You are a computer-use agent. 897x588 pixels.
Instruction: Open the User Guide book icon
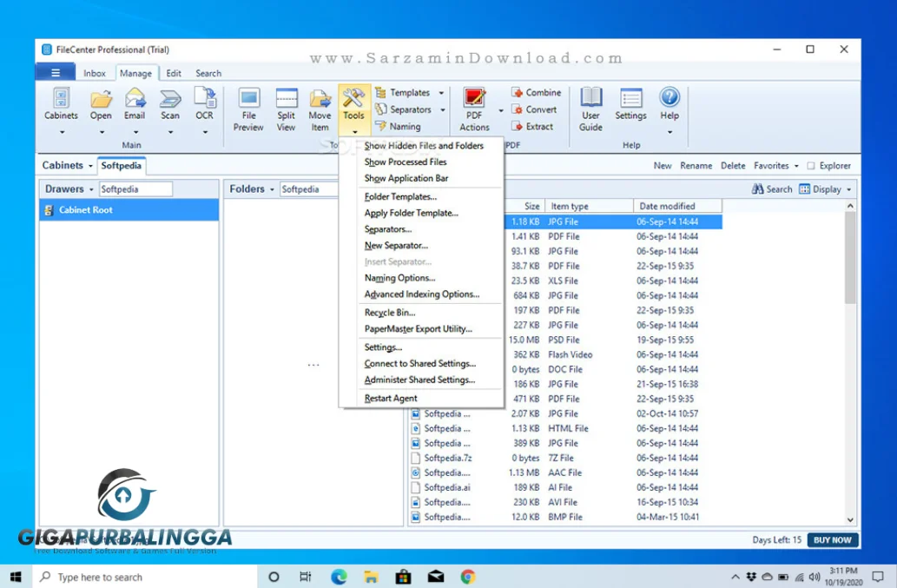click(591, 98)
